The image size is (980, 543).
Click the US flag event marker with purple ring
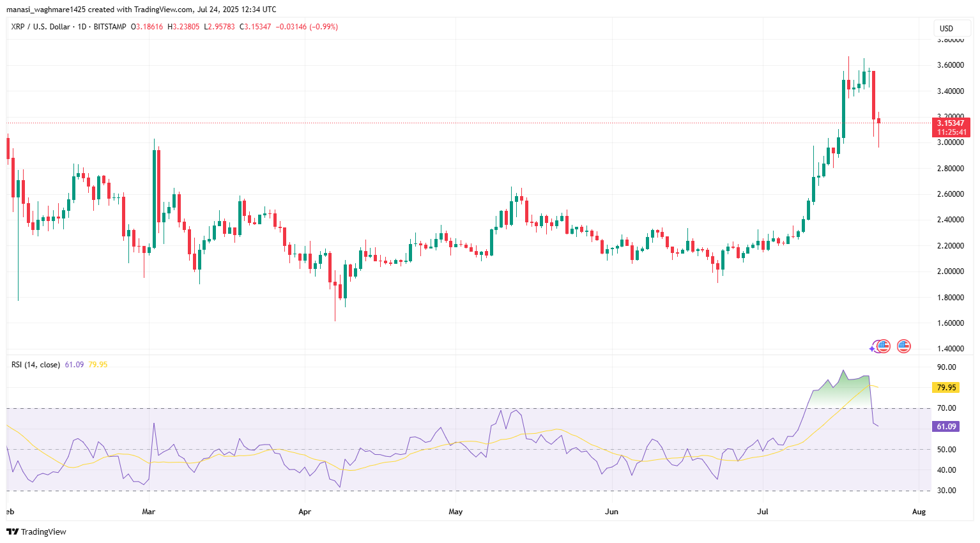click(x=883, y=346)
